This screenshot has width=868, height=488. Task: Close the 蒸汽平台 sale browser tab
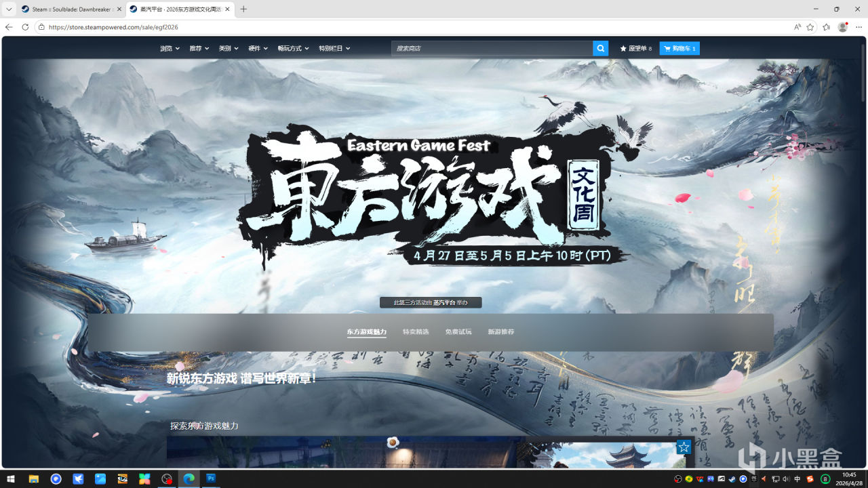(227, 9)
